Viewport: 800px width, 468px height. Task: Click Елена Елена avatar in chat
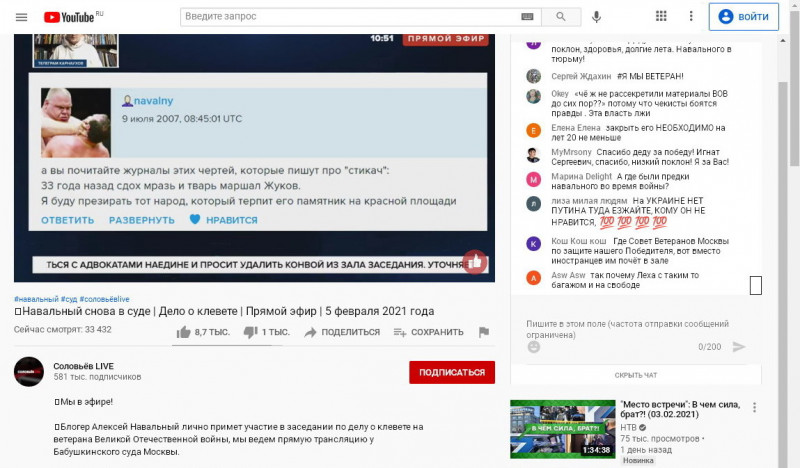tap(534, 131)
